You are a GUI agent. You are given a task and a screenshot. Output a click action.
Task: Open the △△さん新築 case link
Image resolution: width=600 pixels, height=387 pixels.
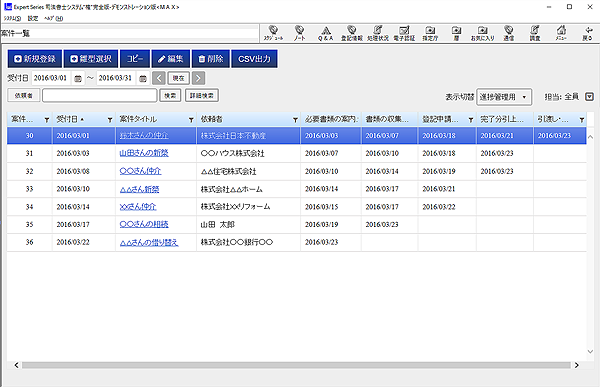139,189
